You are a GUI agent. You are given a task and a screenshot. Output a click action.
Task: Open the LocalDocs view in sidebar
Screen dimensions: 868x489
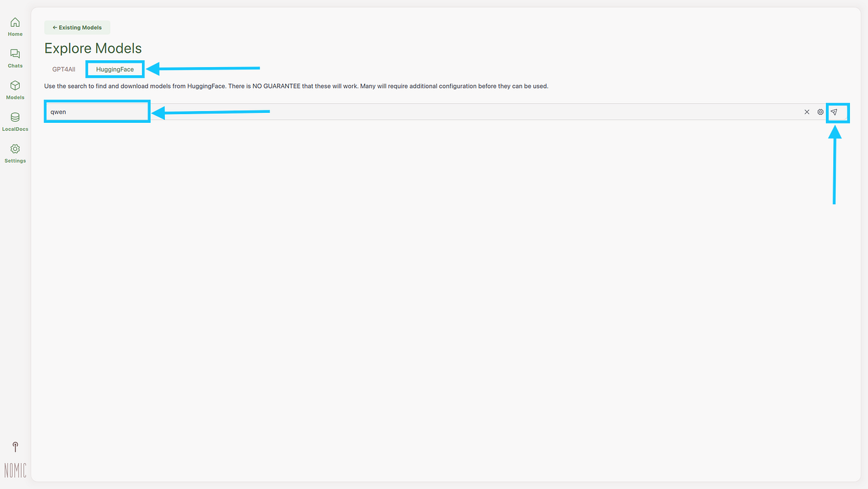[x=15, y=122]
